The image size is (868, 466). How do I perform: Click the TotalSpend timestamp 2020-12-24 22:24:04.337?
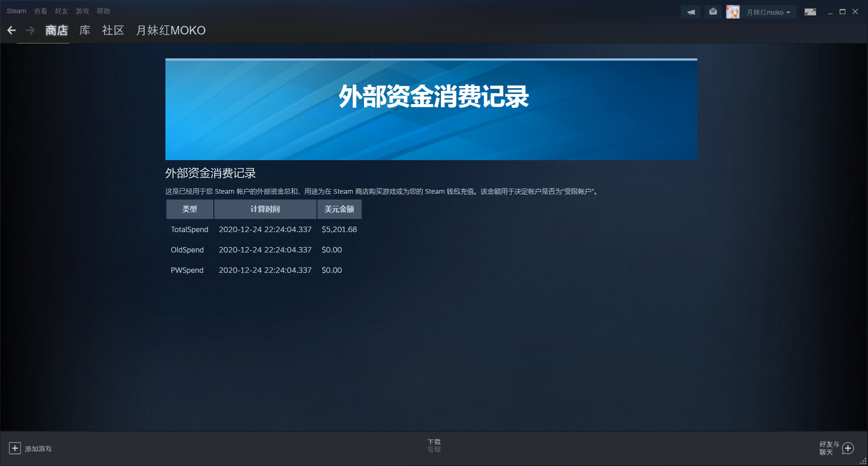tap(265, 229)
